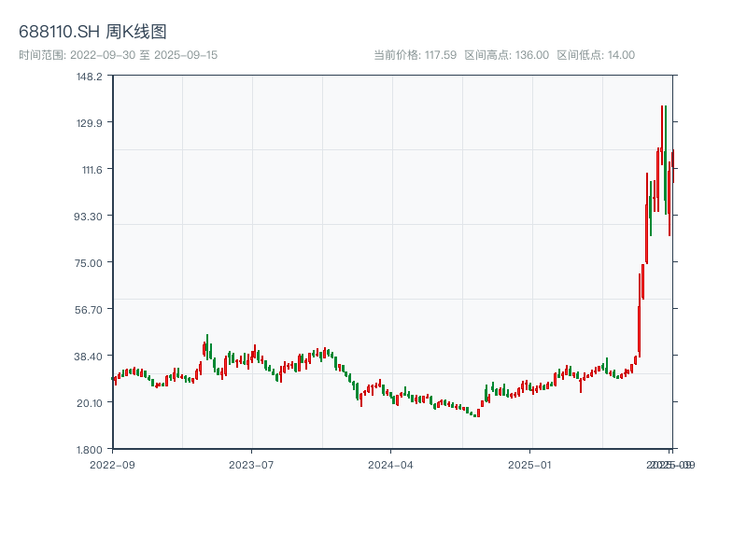
Task: Click the 688110.SH 周K线图 chart title
Action: click(x=92, y=32)
